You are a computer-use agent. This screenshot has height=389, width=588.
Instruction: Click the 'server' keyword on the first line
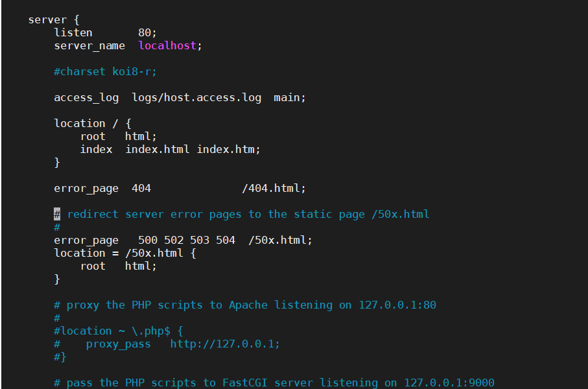point(47,19)
